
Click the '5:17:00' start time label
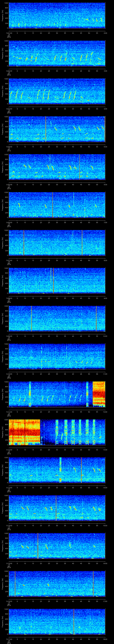click(9, 639)
